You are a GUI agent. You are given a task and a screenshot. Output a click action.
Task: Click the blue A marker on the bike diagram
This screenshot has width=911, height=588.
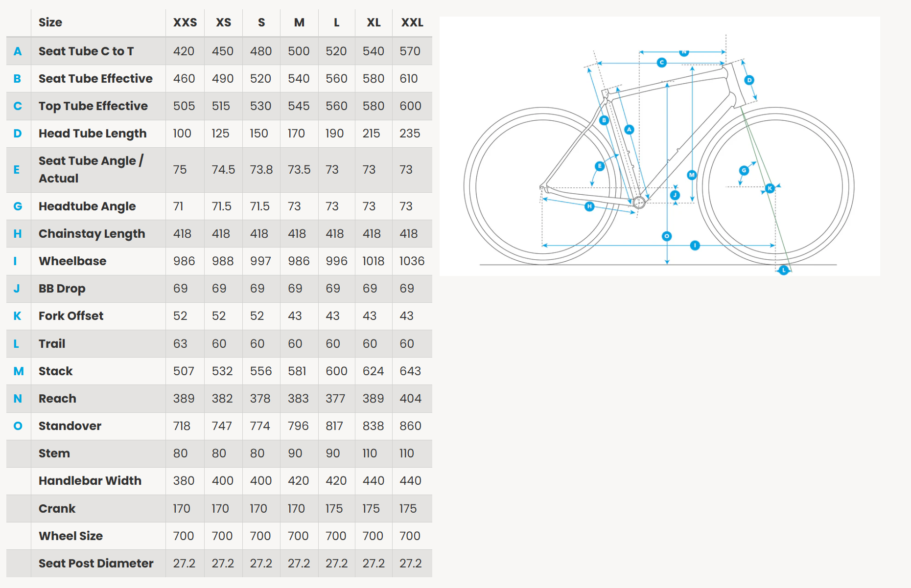(x=629, y=130)
